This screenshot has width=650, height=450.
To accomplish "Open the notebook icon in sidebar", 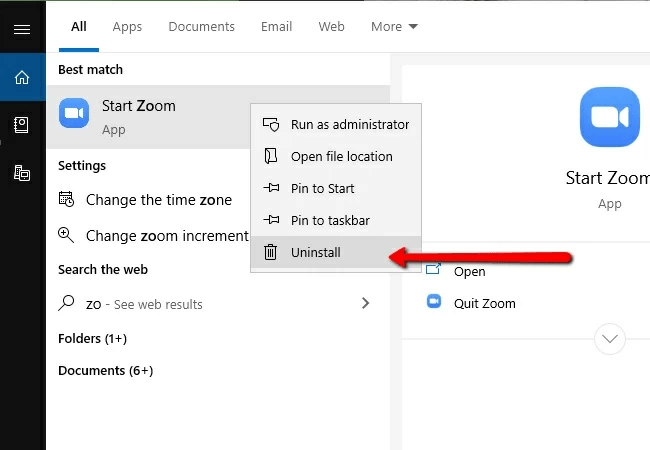I will [x=21, y=125].
